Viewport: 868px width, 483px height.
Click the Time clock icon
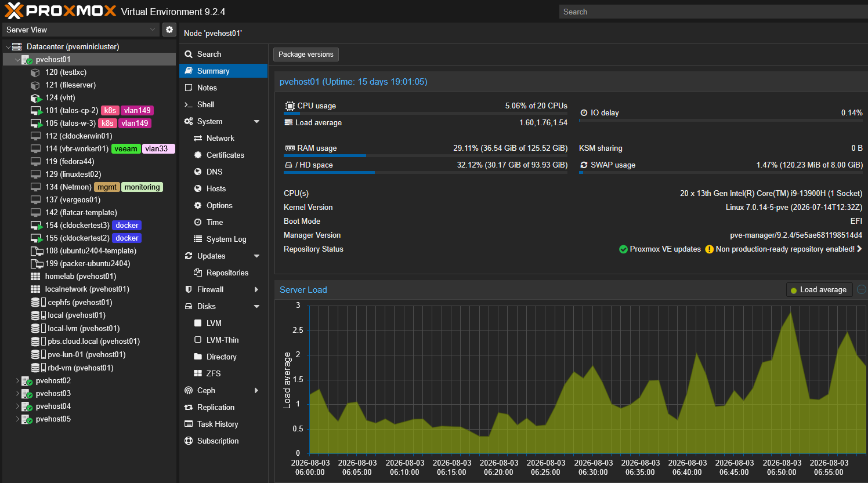tap(198, 222)
